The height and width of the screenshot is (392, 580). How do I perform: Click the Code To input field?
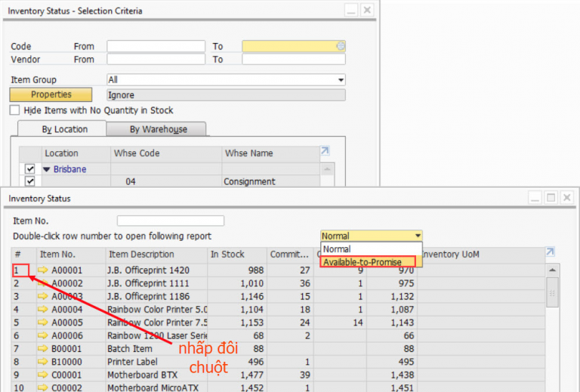[294, 46]
